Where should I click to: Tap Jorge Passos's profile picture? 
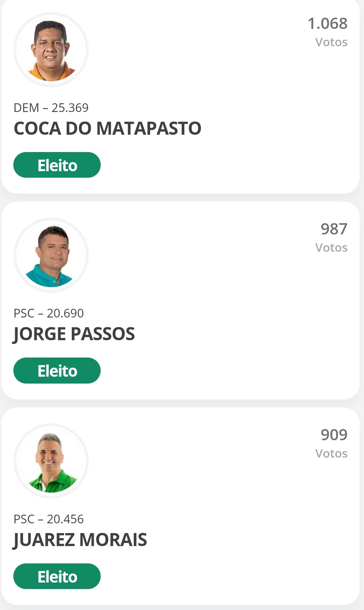[x=51, y=255]
